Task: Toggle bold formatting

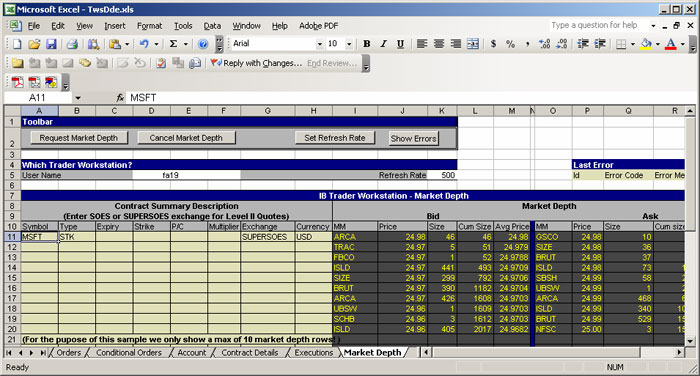Action: tap(367, 44)
